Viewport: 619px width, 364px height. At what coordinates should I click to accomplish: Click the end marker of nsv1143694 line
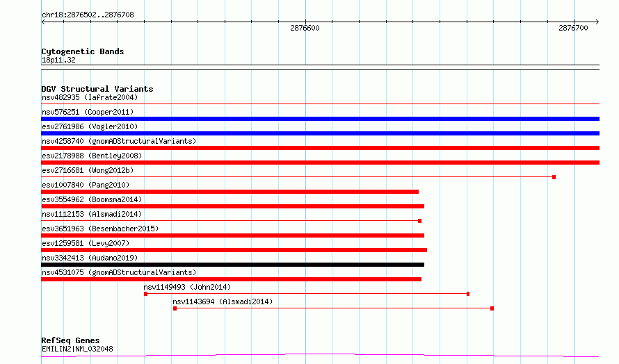(492, 308)
